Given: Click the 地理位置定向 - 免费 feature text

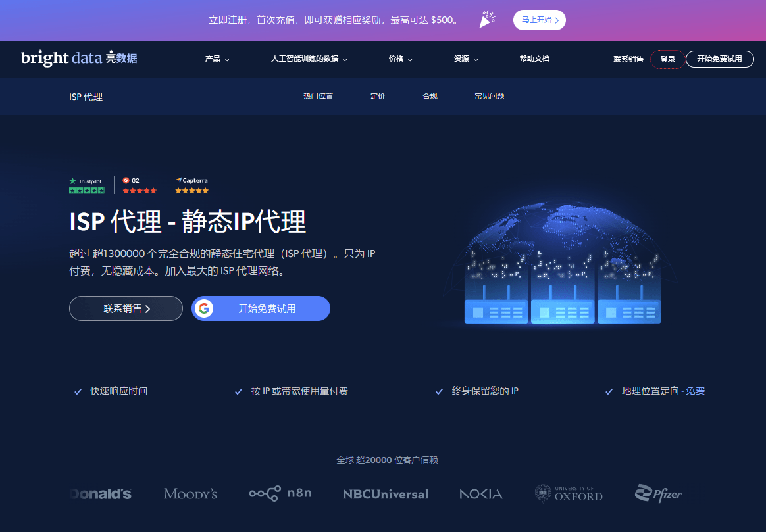Looking at the screenshot, I should (x=663, y=391).
